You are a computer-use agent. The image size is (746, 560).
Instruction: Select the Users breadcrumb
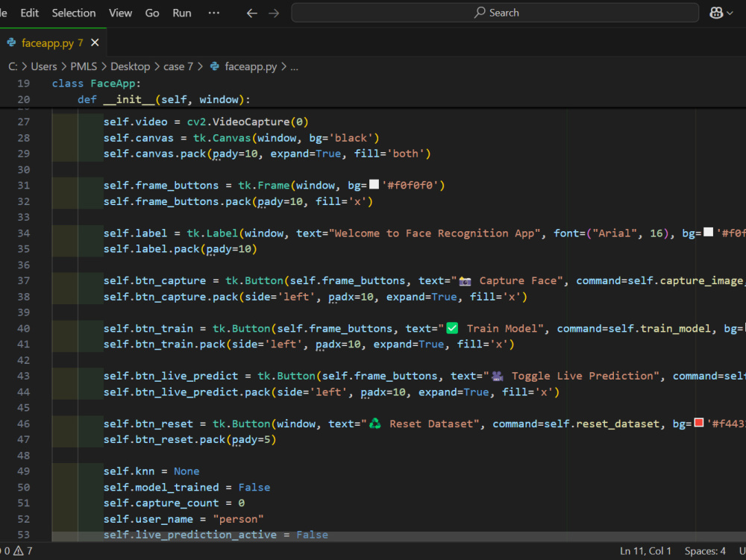(44, 66)
